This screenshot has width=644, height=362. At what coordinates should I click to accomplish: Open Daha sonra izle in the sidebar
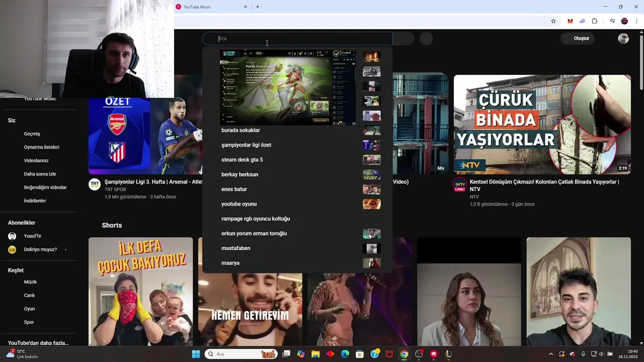[40, 174]
